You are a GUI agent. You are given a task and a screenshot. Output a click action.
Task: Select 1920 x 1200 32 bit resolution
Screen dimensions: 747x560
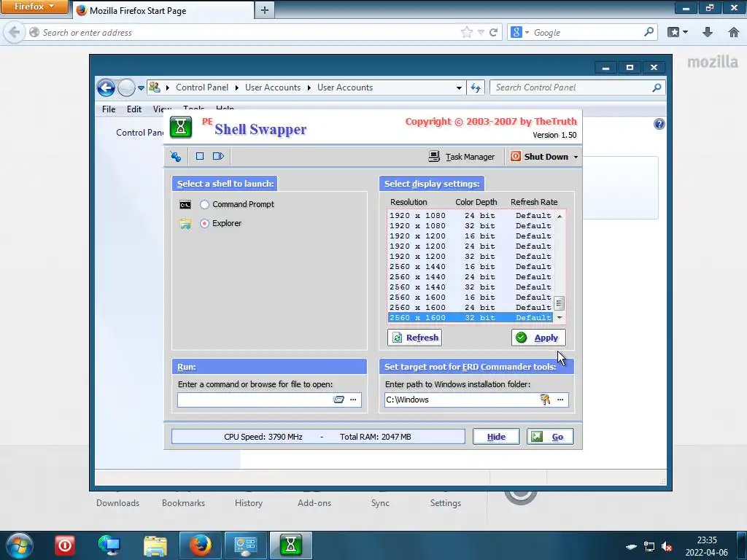471,257
